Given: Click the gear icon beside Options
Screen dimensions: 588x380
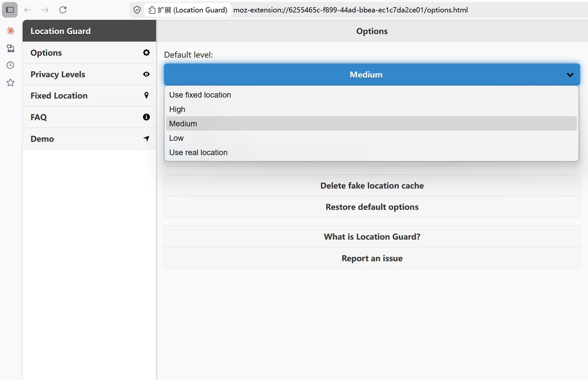Looking at the screenshot, I should [x=146, y=53].
